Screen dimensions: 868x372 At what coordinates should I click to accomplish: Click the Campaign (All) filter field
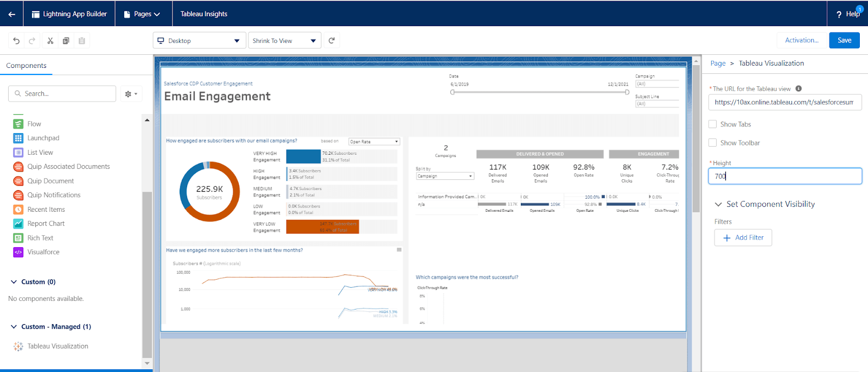(x=658, y=84)
